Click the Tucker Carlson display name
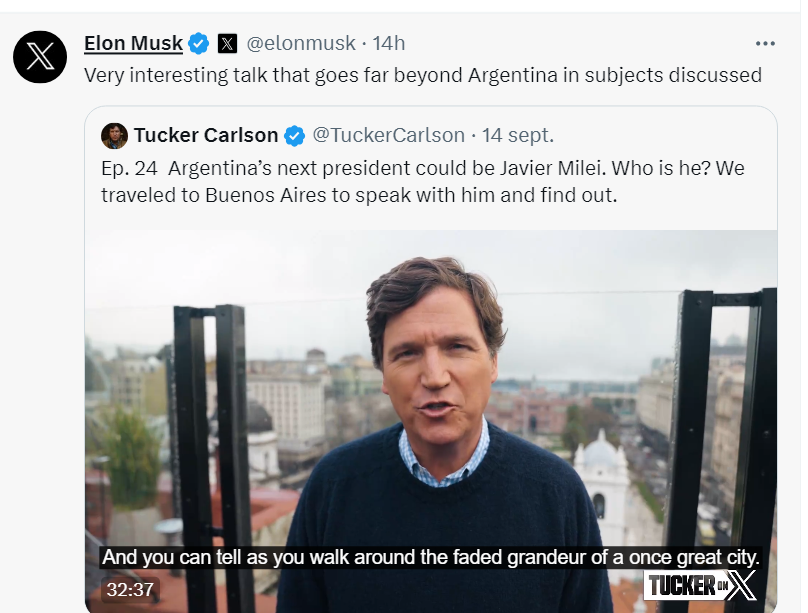This screenshot has width=808, height=613. point(206,135)
